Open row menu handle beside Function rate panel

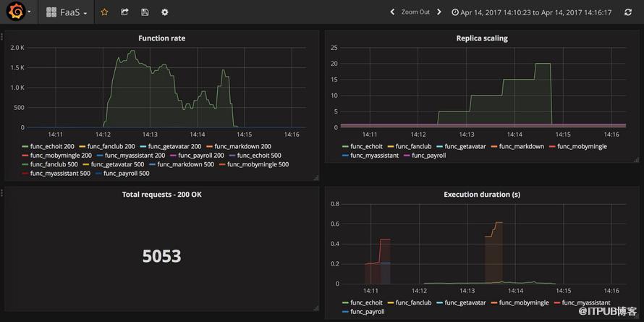click(x=1, y=37)
